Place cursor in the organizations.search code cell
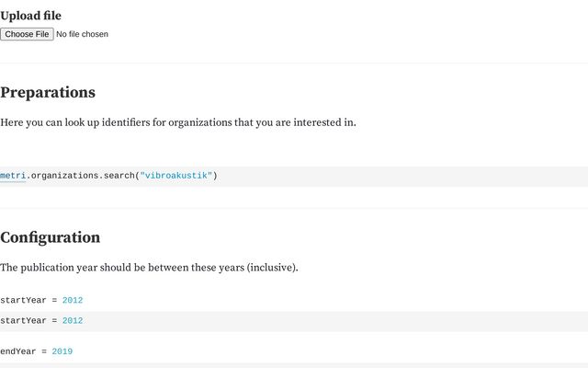588x368 pixels. 294,177
